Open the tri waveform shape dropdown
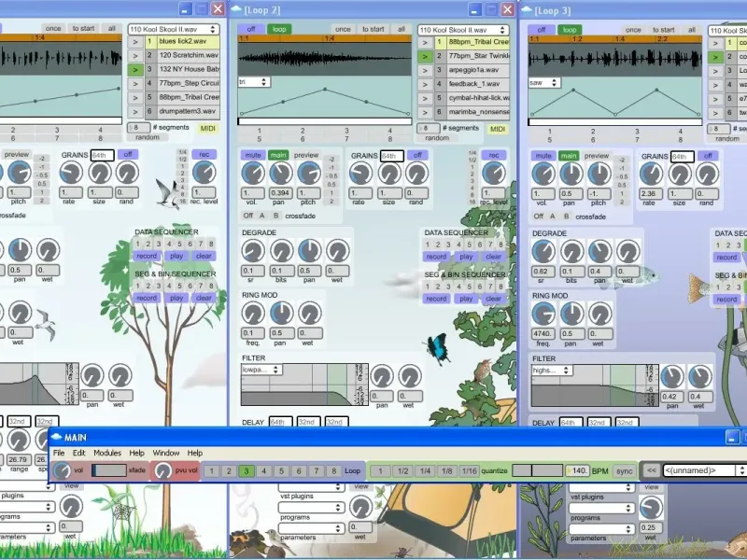 [x=254, y=82]
